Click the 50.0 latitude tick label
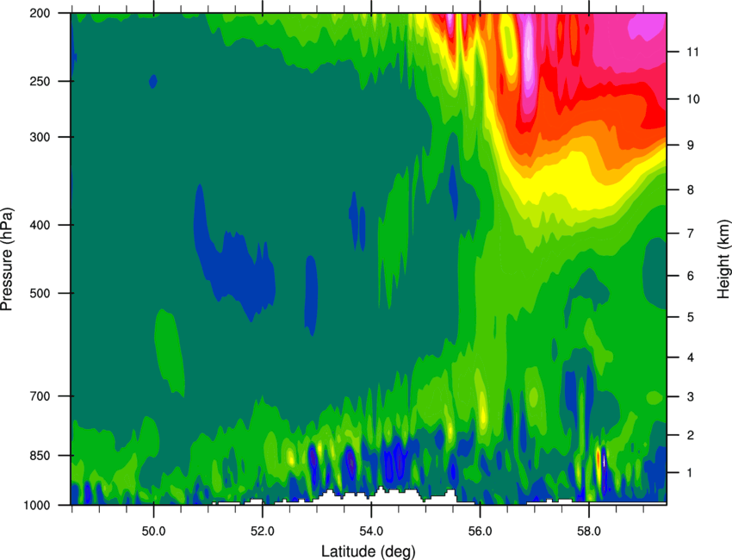This screenshot has height=560, width=732. tap(153, 532)
